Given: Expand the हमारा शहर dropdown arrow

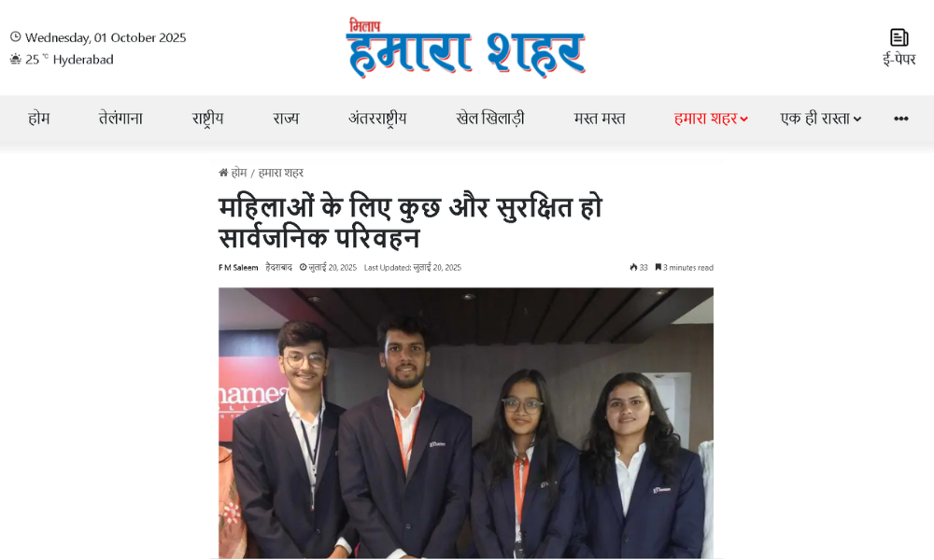Looking at the screenshot, I should click(743, 119).
